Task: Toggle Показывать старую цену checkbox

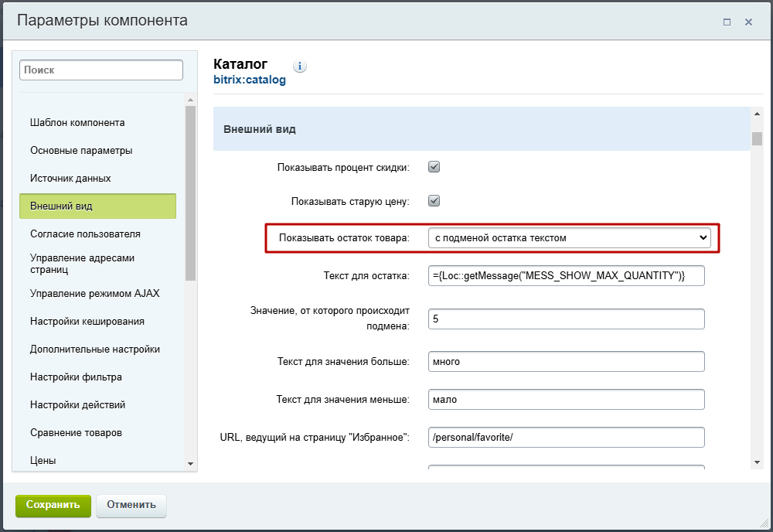Action: (434, 201)
